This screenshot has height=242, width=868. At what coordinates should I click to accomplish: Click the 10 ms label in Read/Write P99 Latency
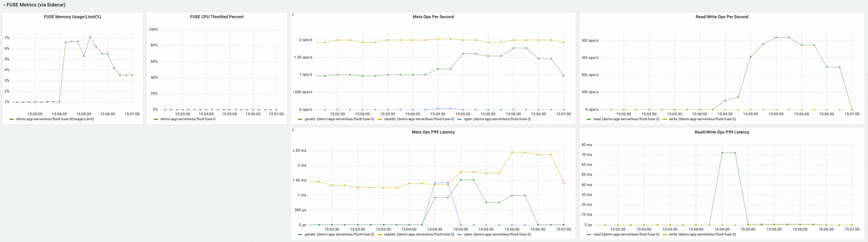[587, 215]
